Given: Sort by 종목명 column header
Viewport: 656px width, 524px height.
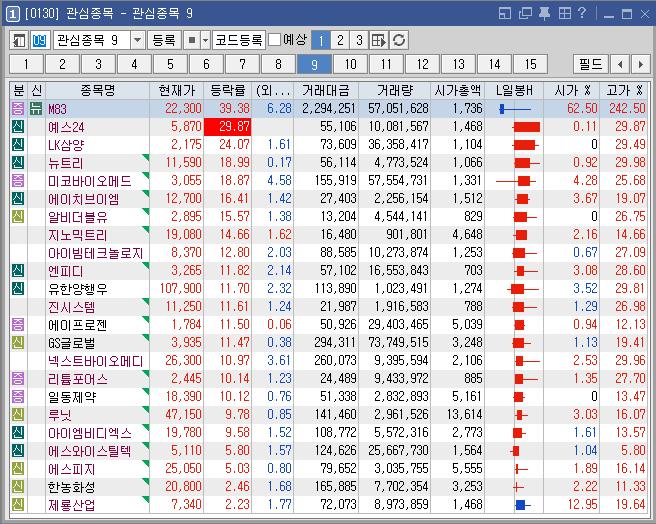Looking at the screenshot, I should [97, 90].
